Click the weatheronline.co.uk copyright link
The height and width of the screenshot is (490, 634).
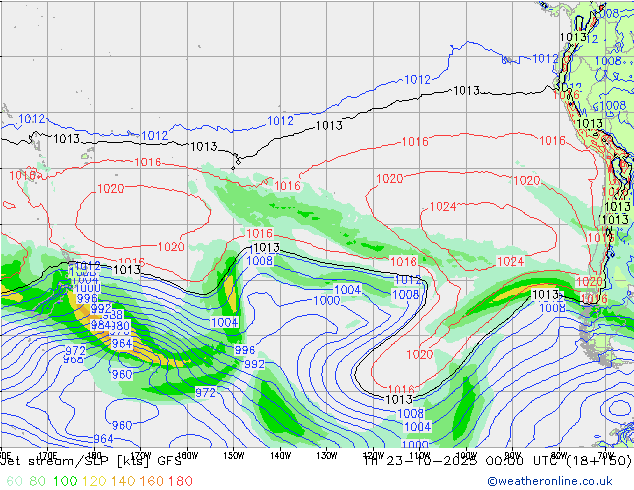pyautogui.click(x=549, y=481)
